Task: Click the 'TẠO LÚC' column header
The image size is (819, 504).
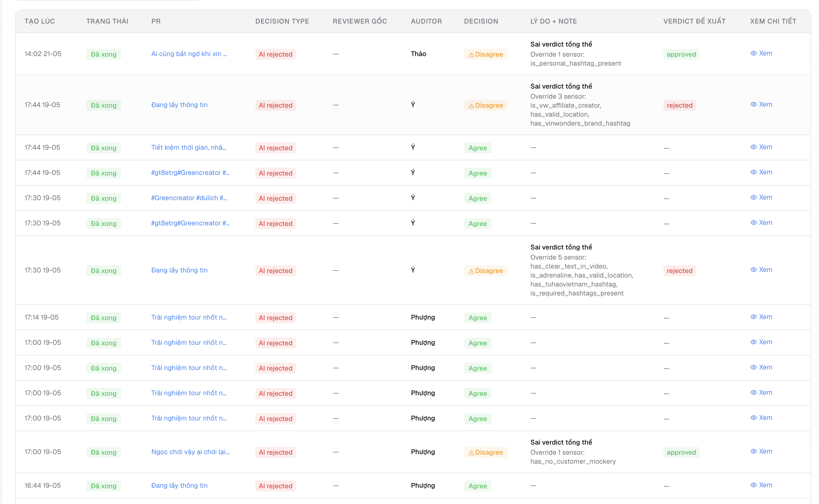Action: click(40, 21)
